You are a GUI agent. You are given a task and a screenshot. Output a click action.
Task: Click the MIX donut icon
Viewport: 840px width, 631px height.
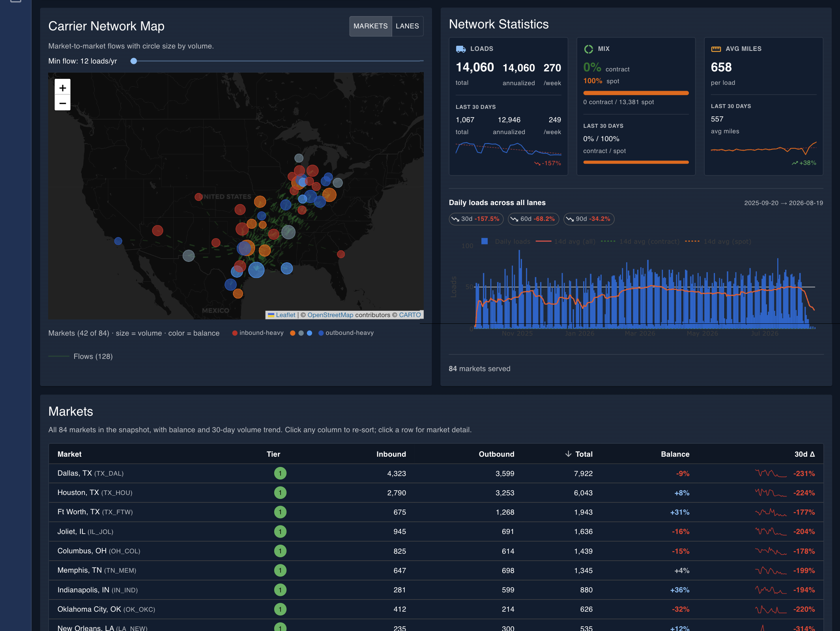click(589, 49)
